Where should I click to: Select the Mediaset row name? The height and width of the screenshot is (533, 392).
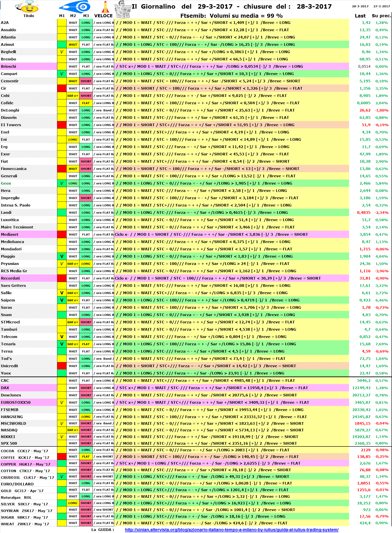(10, 234)
